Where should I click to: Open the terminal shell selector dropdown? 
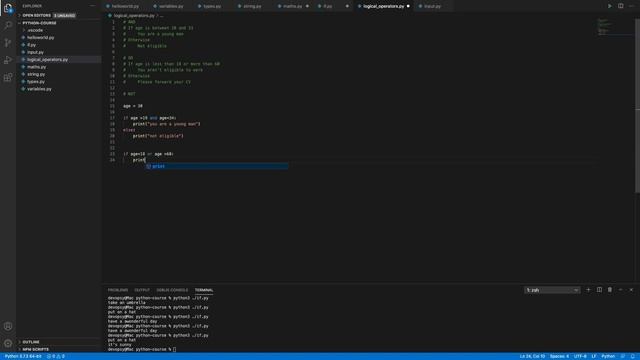click(x=552, y=290)
